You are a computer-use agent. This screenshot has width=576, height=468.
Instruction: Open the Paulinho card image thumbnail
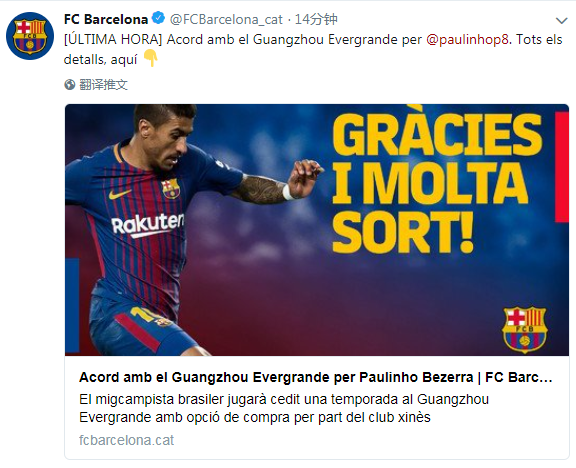point(317,230)
